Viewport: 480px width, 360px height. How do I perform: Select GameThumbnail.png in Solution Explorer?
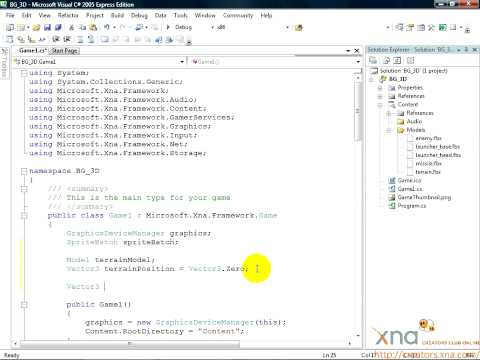pyautogui.click(x=424, y=197)
